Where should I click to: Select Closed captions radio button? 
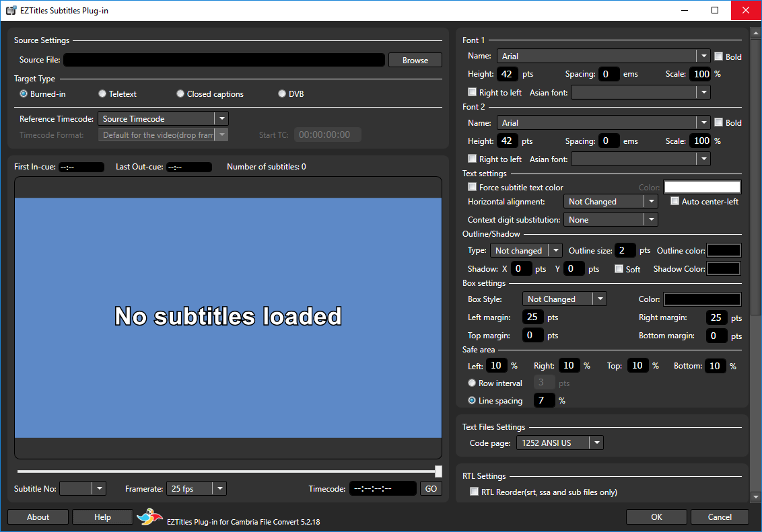pos(180,94)
